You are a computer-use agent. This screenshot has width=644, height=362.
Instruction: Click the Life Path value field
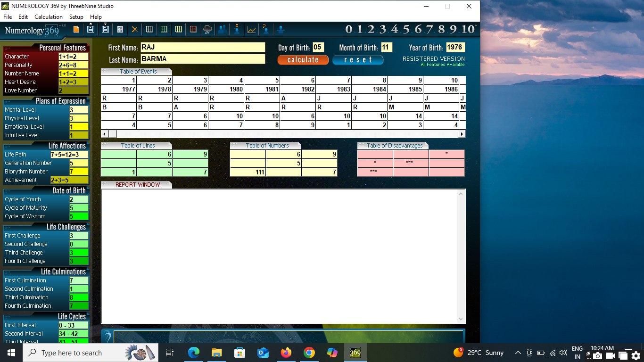click(x=69, y=155)
